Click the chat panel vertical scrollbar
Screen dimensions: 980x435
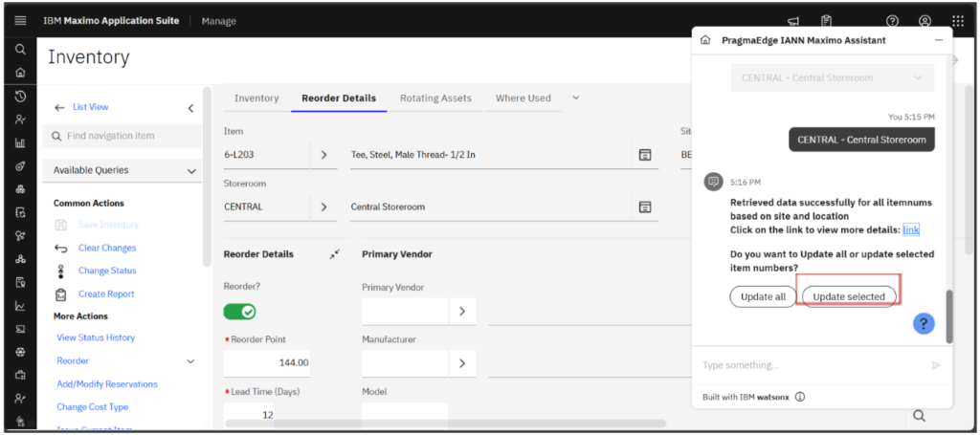click(949, 316)
